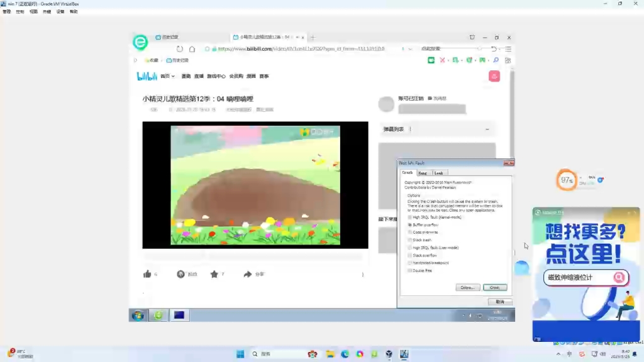Click the pink upload button on bilibili

pyautogui.click(x=494, y=76)
